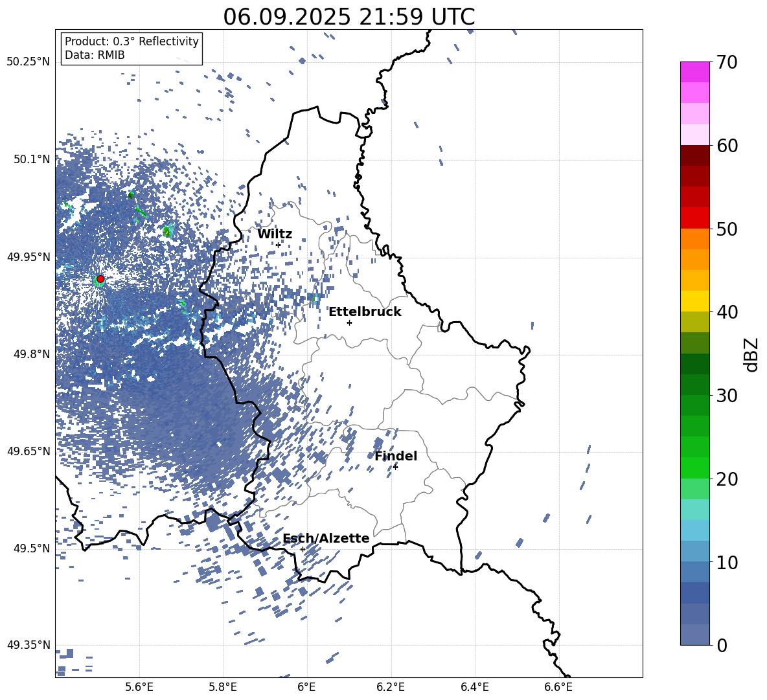Viewport: 767px width, 700px height.
Task: Click the timestamp title 06.09.2025 21:59 UTC
Action: pyautogui.click(x=349, y=17)
